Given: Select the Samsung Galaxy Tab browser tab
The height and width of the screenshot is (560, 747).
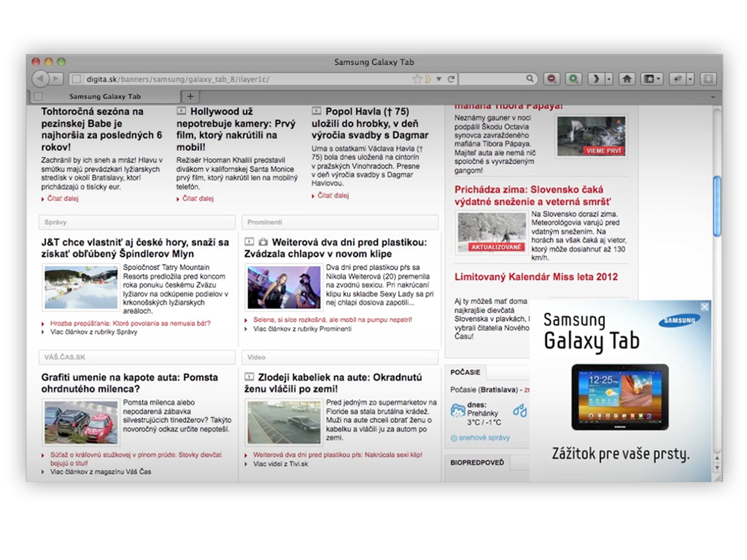Looking at the screenshot, I should tap(105, 96).
